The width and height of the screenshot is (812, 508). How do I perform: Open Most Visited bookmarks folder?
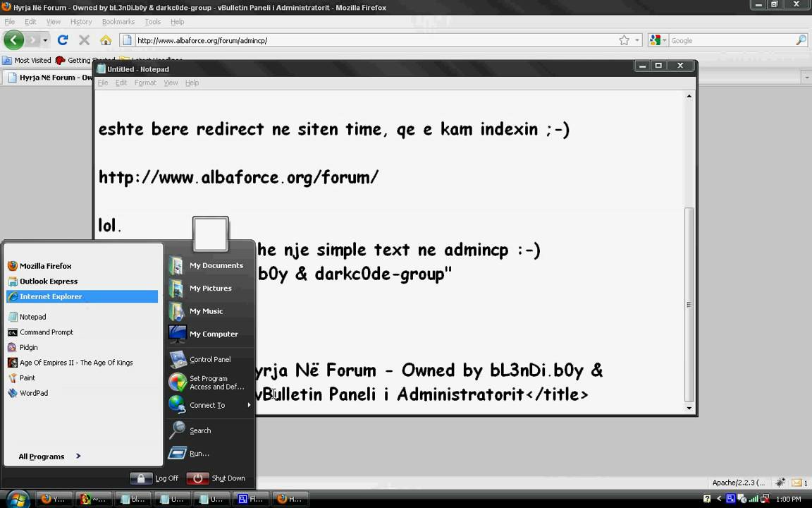point(27,60)
